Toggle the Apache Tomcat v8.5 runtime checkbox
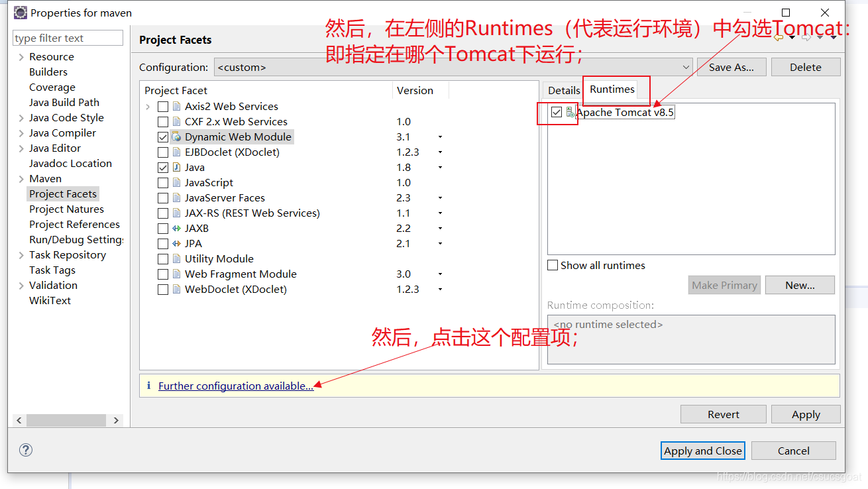Viewport: 868px width, 489px height. coord(557,113)
